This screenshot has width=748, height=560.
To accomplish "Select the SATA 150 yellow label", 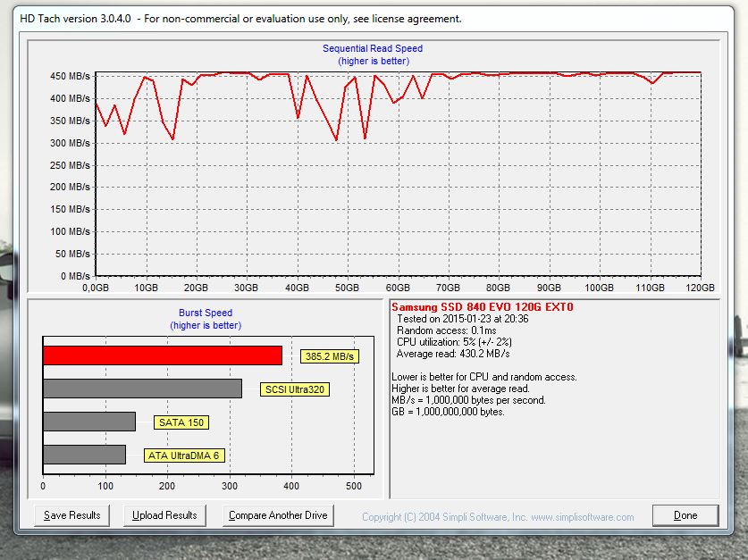I will (181, 422).
